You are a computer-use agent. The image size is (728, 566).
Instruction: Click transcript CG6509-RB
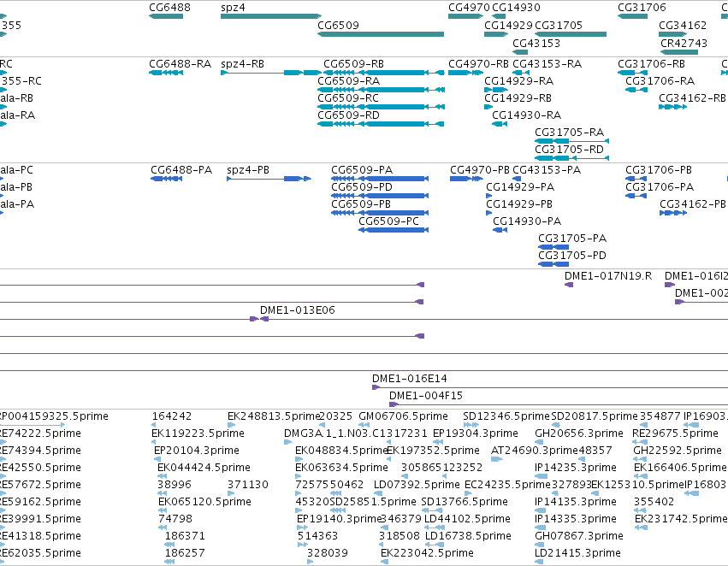coord(383,73)
